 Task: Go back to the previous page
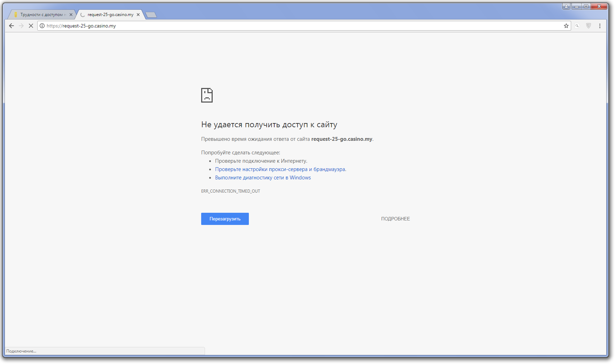[11, 26]
